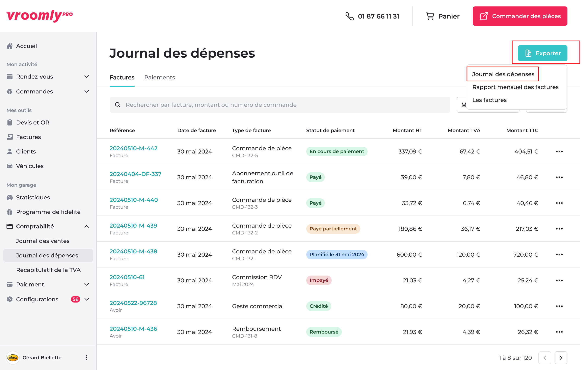The image size is (588, 370).
Task: Switch to the Paiements tab
Action: tap(159, 77)
